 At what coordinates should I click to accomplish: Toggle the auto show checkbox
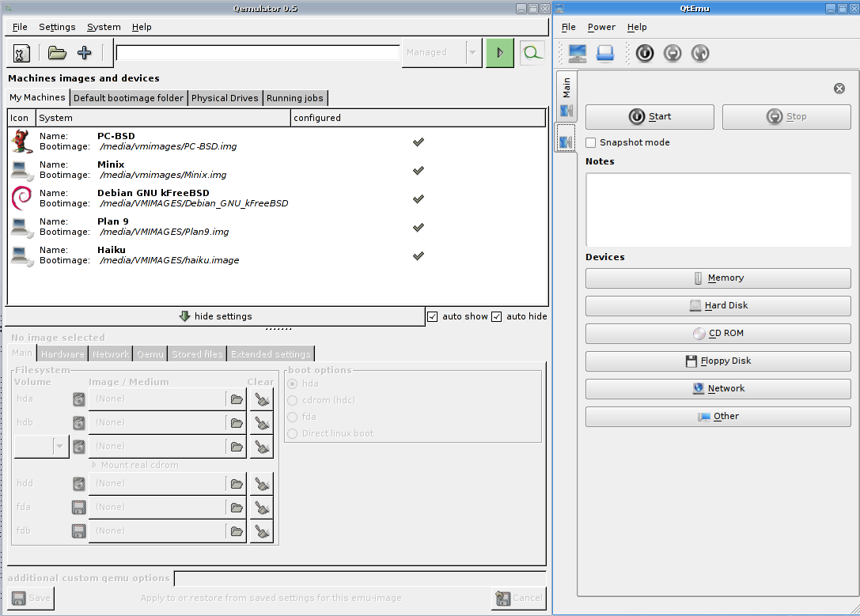(x=432, y=317)
